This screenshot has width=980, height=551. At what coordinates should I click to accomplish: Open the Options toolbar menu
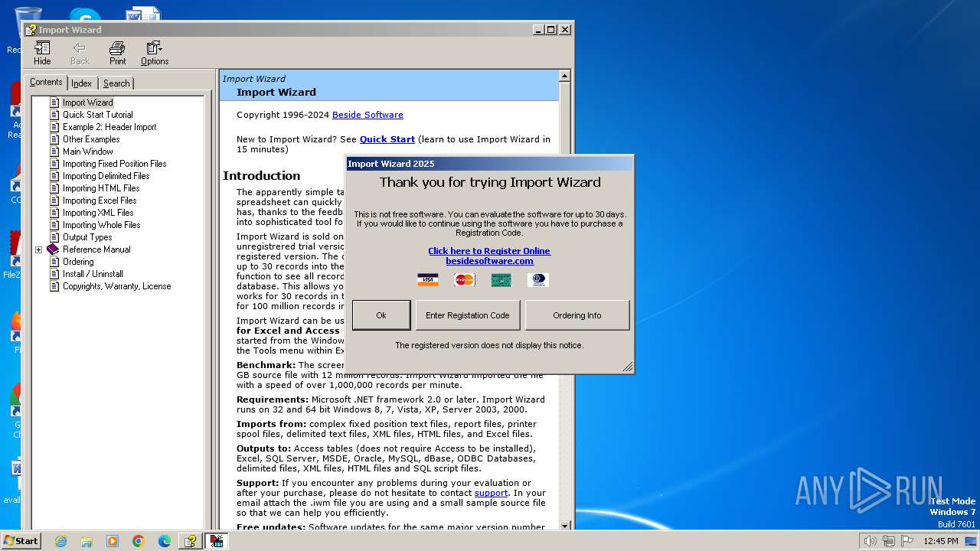[155, 53]
